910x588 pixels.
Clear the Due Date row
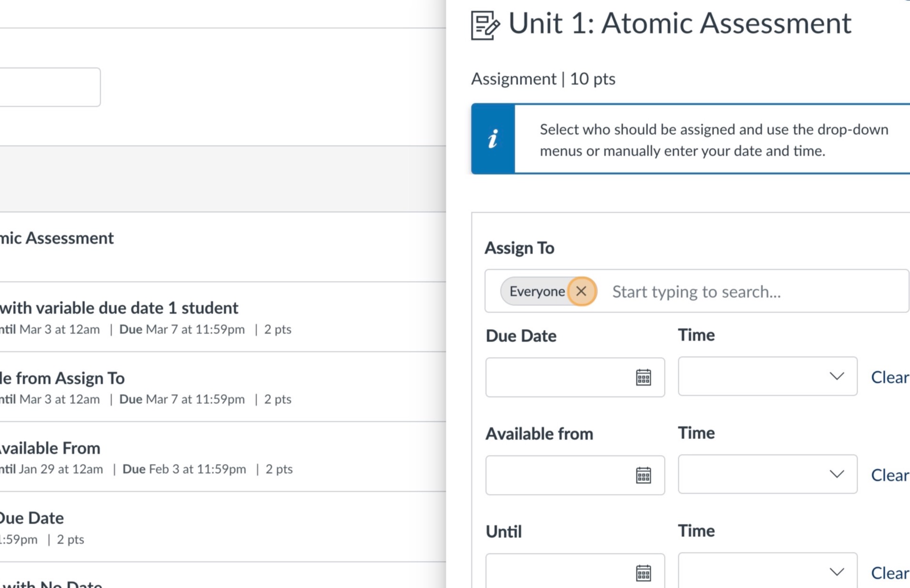click(x=890, y=377)
